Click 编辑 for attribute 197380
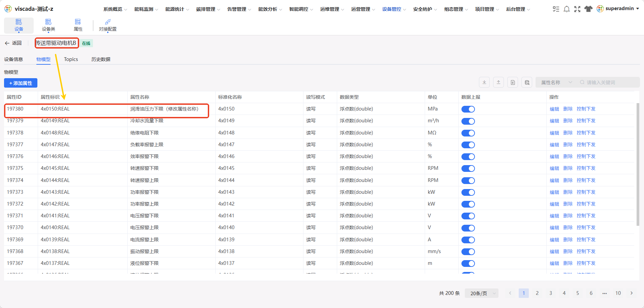Image resolution: width=644 pixels, height=308 pixels. pos(554,109)
